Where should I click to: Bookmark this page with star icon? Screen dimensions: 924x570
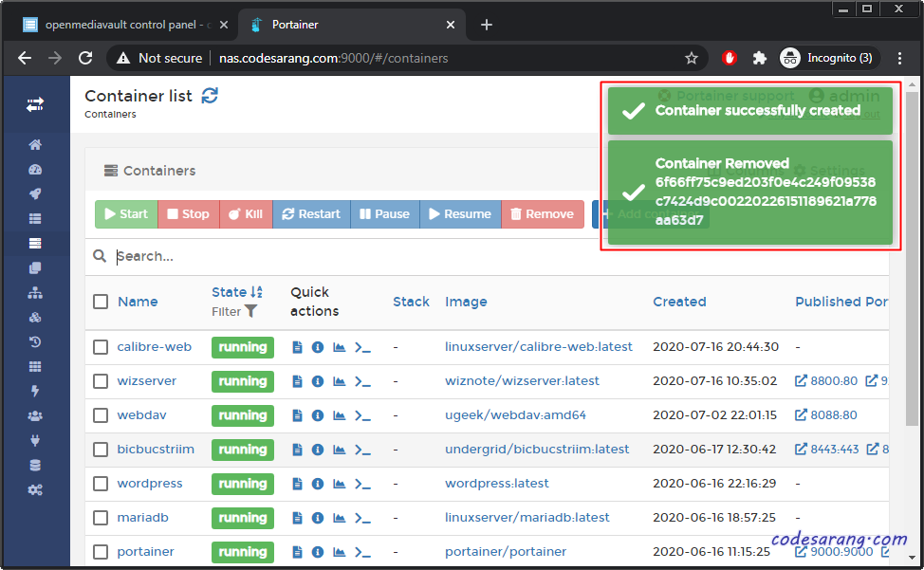coord(692,58)
